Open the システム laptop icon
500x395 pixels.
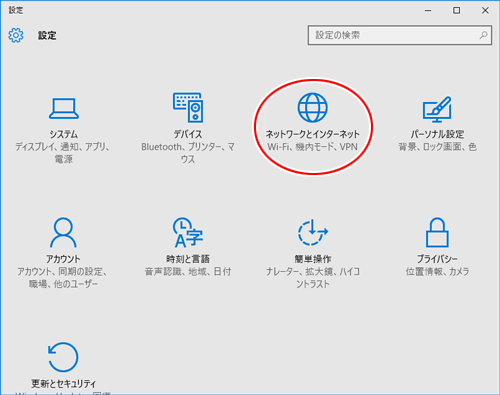pos(64,108)
